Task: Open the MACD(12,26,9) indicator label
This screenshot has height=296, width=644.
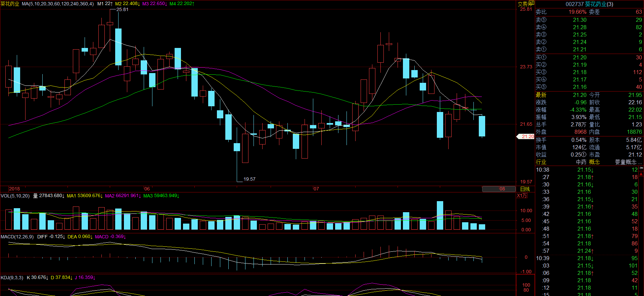Action: coord(17,237)
